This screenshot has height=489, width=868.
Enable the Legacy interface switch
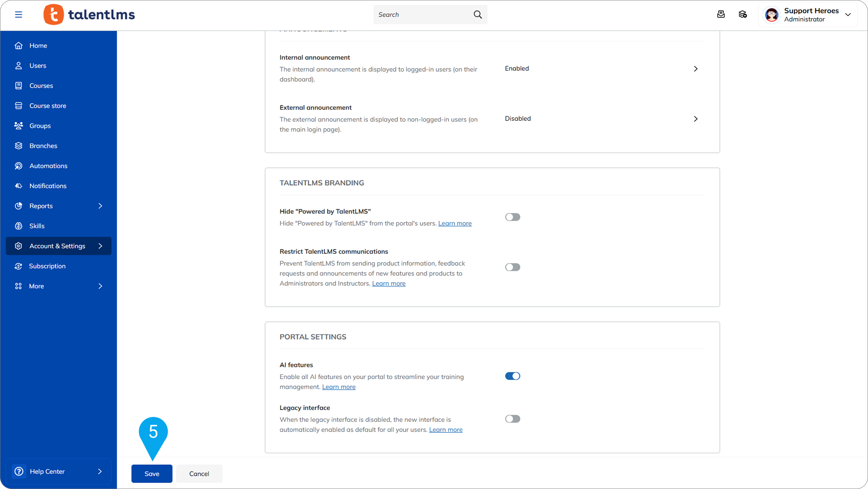[x=512, y=419]
